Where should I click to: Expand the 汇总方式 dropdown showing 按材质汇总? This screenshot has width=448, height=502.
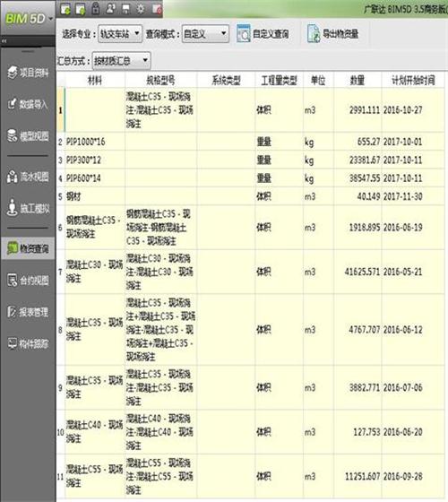121,61
